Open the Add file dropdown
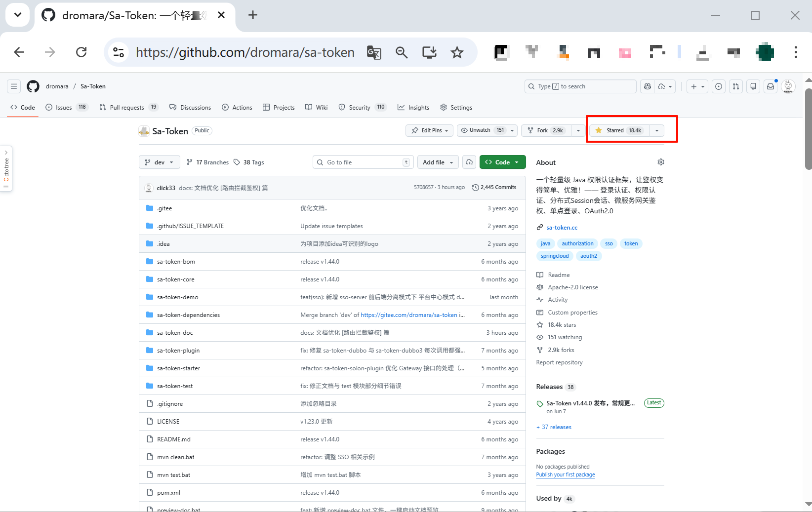Viewport: 812px width, 512px height. tap(438, 162)
